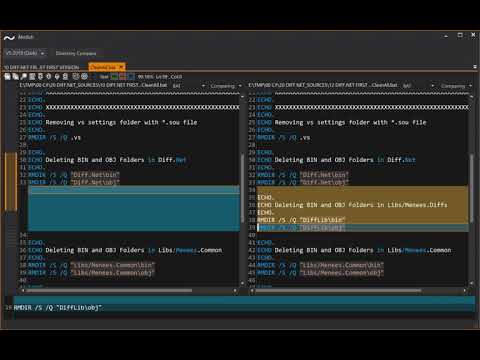This screenshot has width=480, height=360.
Task: Click left line 27 'RMDIR /S /Q .vs'
Action: coord(54,137)
